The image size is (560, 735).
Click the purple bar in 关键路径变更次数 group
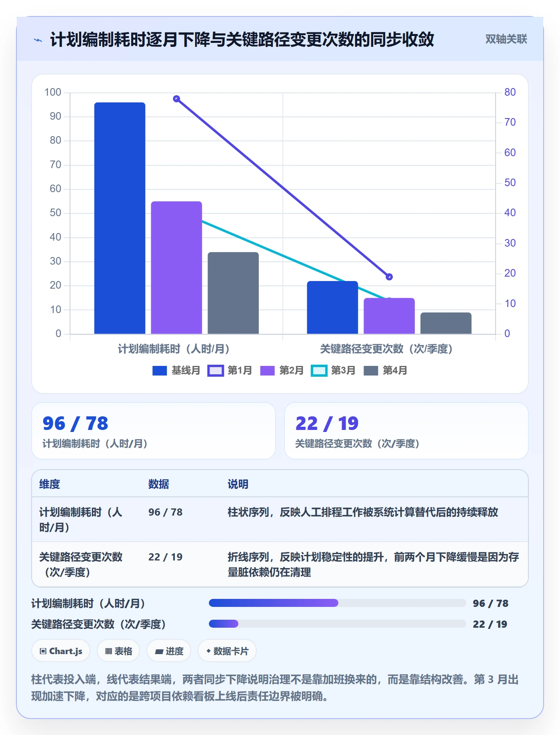pos(389,316)
